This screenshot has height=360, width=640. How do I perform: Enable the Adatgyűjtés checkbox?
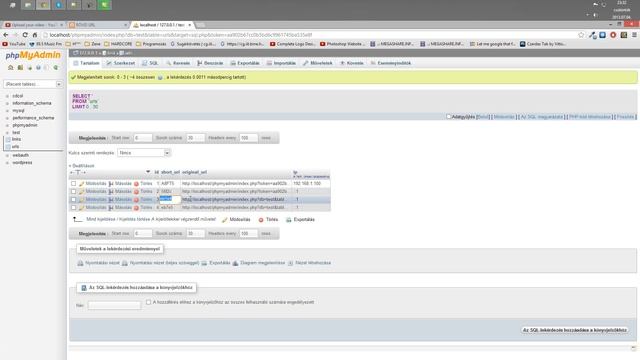point(449,117)
